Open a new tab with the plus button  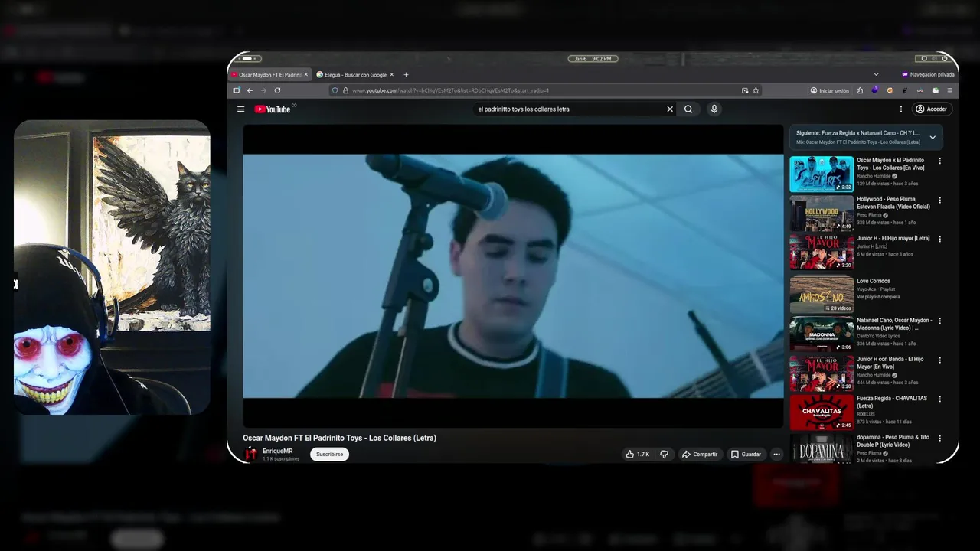(406, 75)
